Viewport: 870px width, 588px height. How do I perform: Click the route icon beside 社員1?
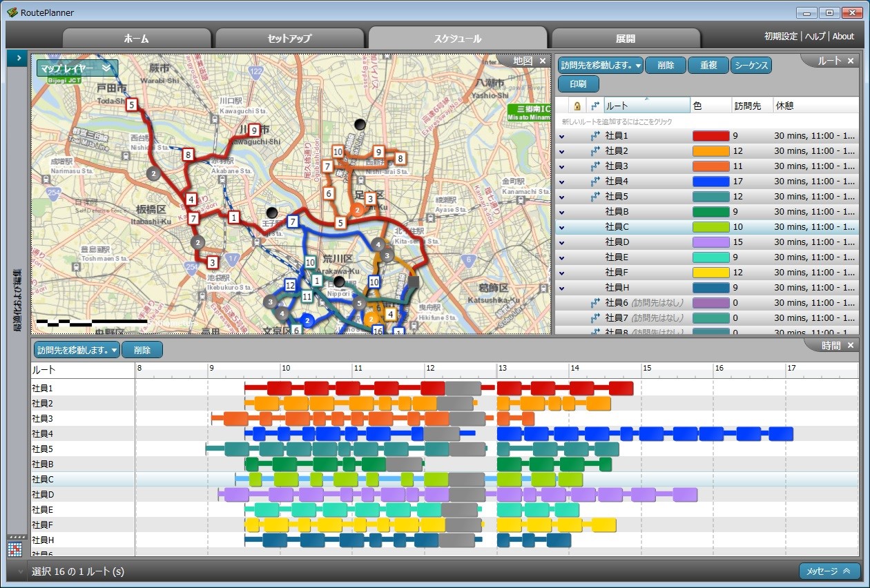coord(595,136)
